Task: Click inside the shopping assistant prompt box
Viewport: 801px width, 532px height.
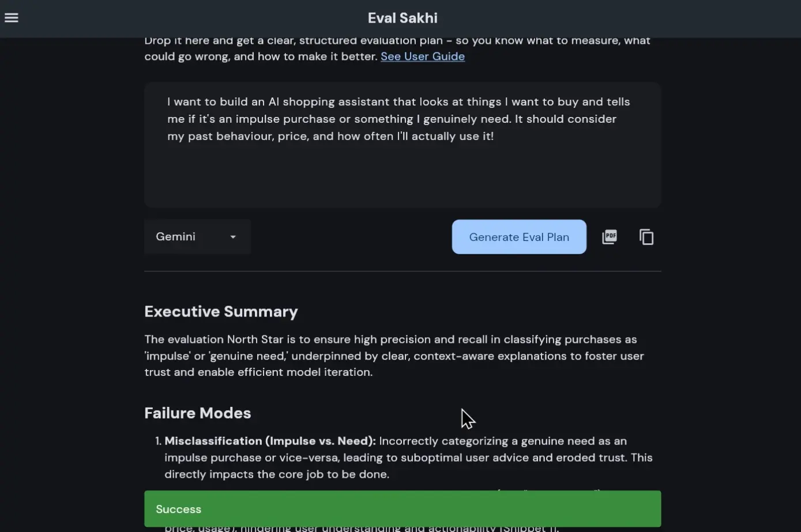Action: pos(402,144)
